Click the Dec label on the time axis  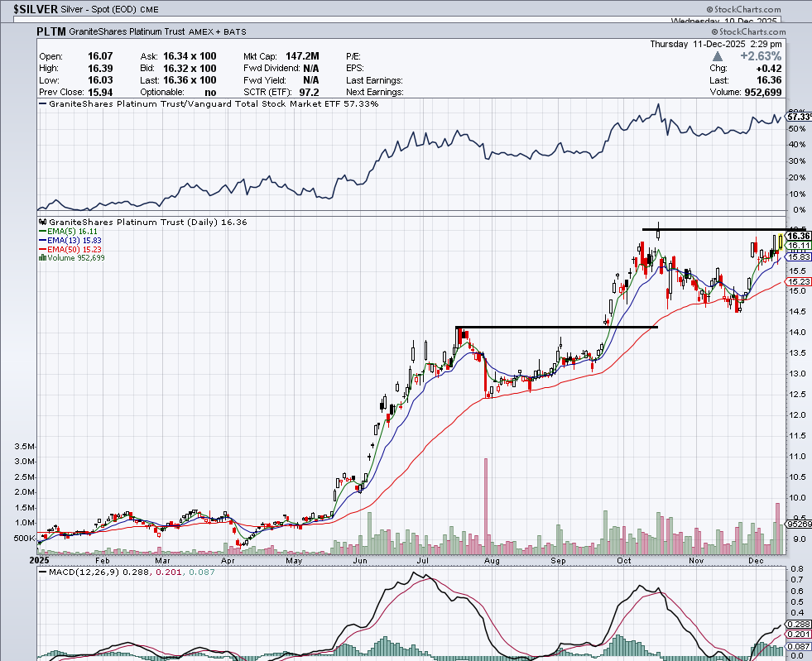coord(756,561)
